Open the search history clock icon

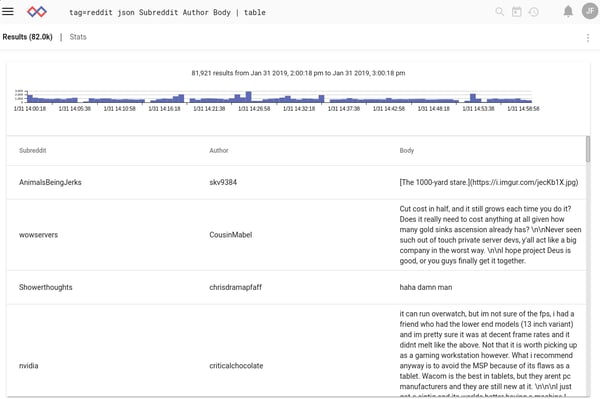[x=534, y=12]
